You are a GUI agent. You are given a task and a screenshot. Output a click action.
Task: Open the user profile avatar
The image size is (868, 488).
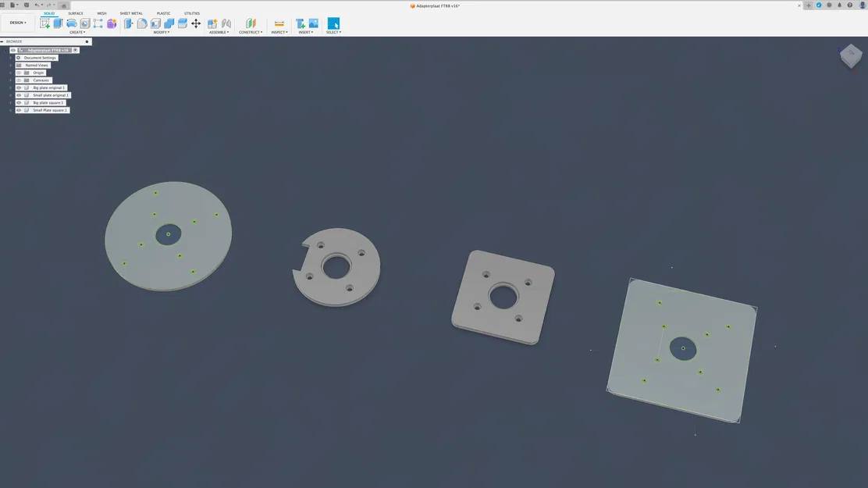pos(862,5)
